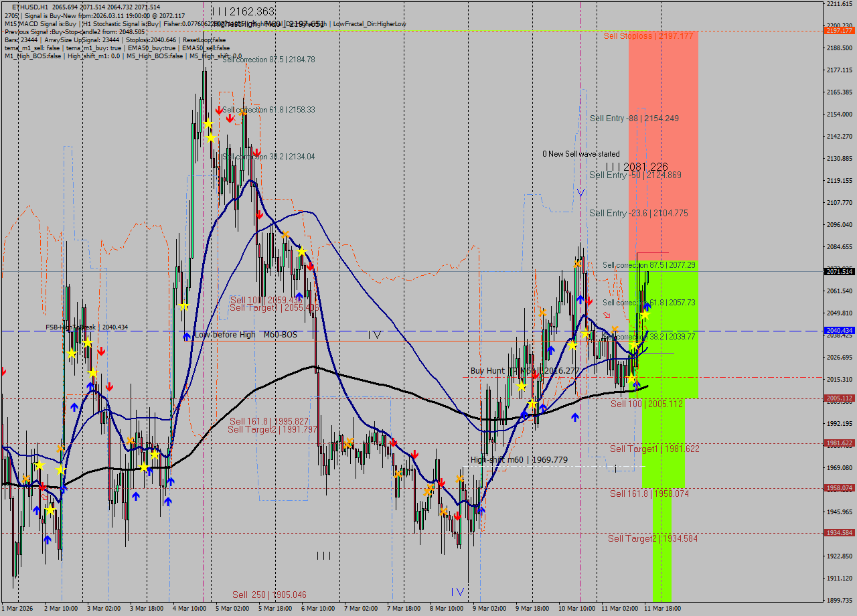The height and width of the screenshot is (616, 857).
Task: Click the orange X near High-shift m60 label
Action: click(458, 477)
